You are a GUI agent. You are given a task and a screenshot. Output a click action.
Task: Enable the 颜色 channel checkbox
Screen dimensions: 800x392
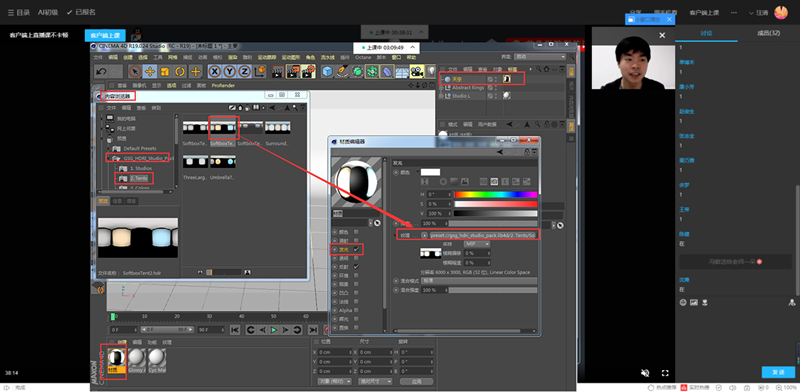356,232
